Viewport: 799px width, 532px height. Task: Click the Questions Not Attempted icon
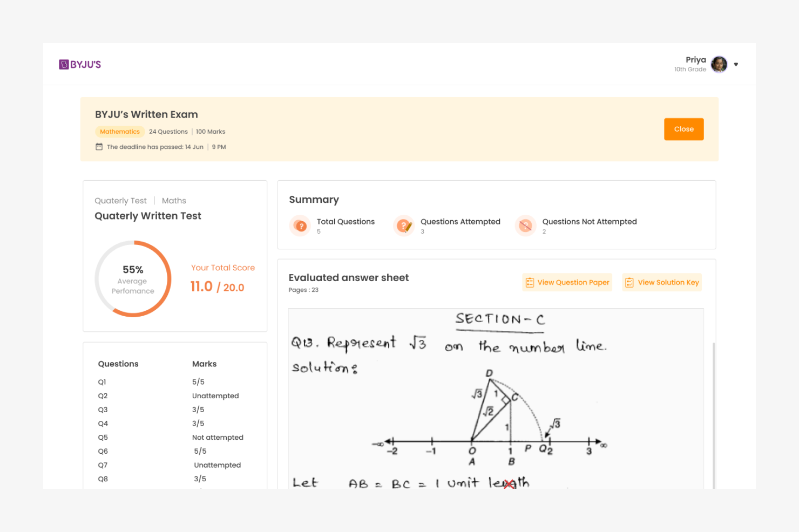[526, 226]
